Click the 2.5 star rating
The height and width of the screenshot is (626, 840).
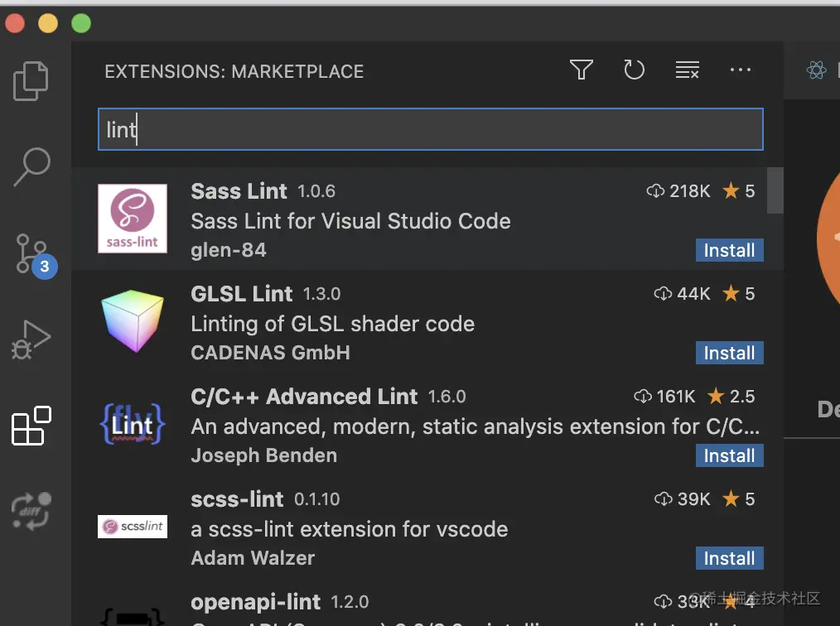pyautogui.click(x=731, y=397)
